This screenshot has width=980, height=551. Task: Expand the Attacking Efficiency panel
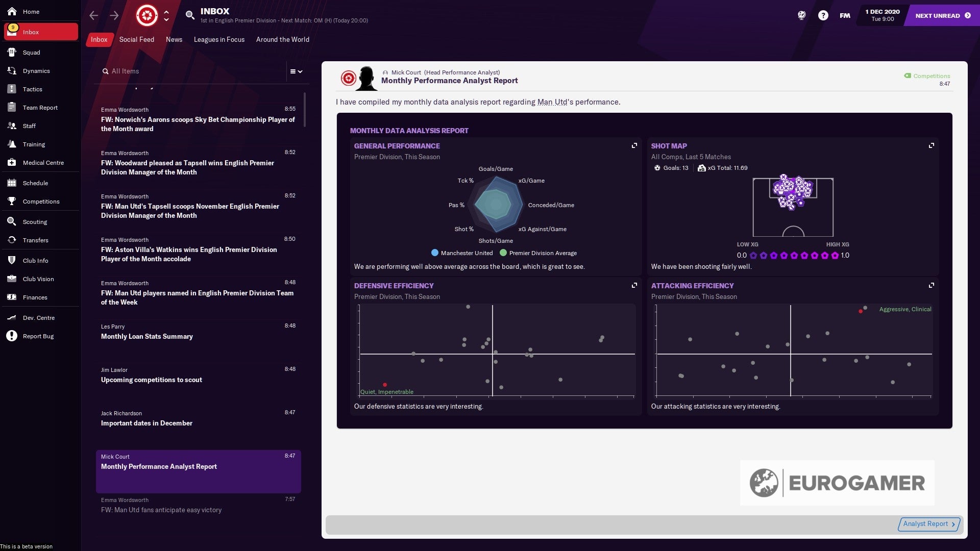click(932, 285)
